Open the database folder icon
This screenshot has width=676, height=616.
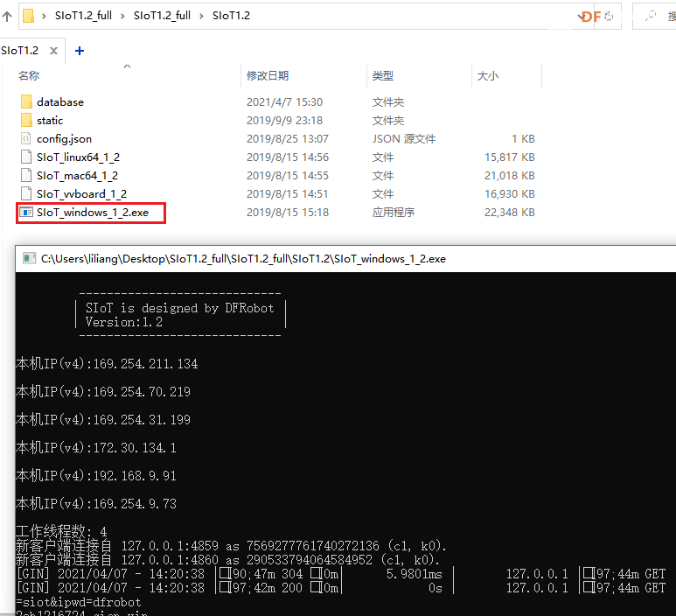[25, 102]
